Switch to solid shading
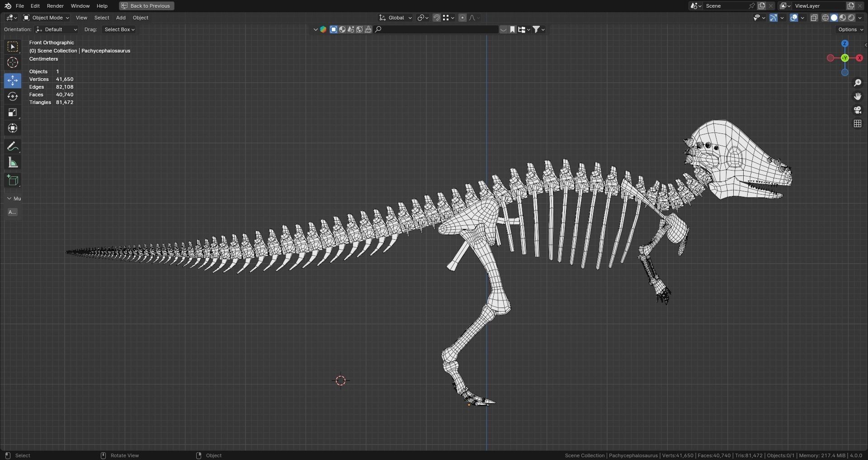The image size is (868, 460). pyautogui.click(x=834, y=18)
